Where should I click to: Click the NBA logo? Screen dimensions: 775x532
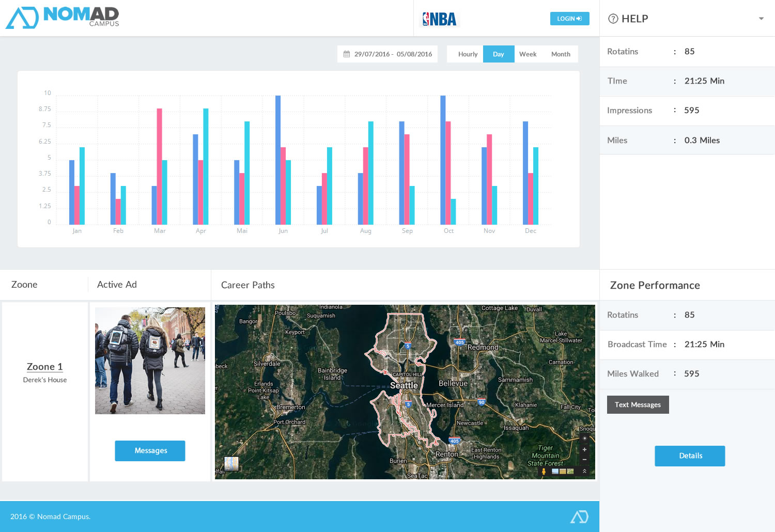(440, 19)
